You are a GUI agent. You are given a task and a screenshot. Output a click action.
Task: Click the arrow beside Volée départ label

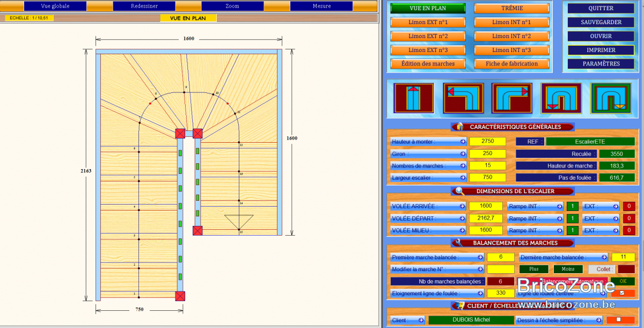tap(463, 218)
